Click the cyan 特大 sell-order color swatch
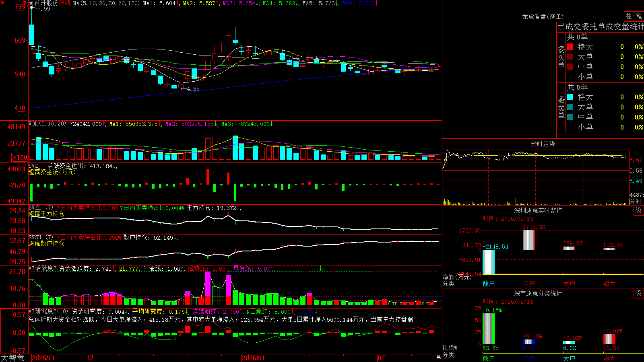 (x=570, y=97)
